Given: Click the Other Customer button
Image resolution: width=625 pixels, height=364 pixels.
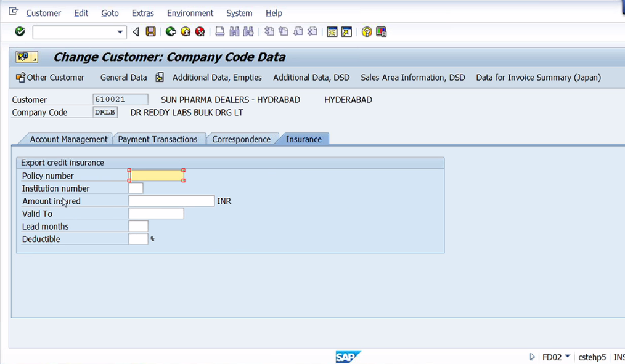Looking at the screenshot, I should point(50,78).
